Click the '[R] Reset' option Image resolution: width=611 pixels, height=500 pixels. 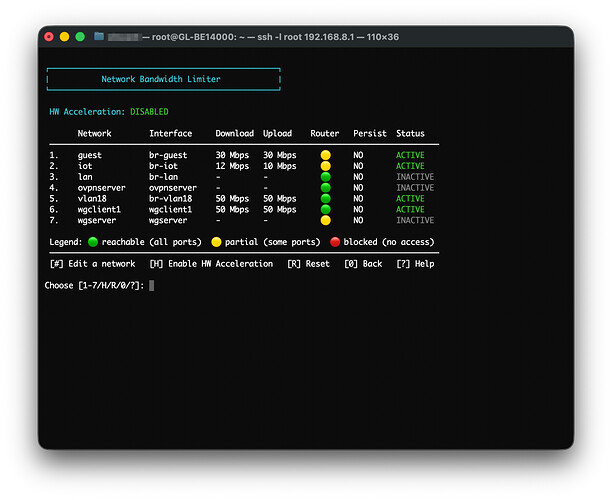pos(308,264)
